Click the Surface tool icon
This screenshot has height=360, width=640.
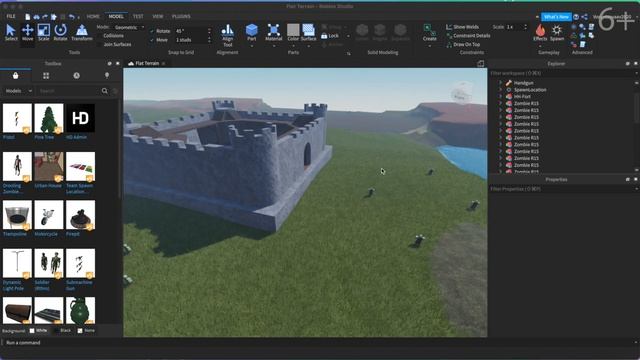pos(308,30)
